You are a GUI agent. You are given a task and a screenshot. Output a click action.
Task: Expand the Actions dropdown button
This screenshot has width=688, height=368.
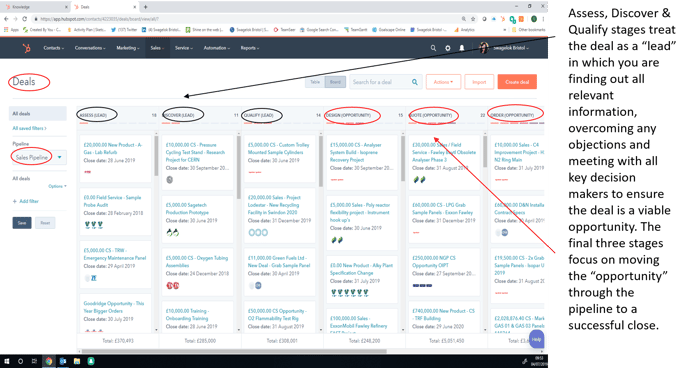[x=443, y=82]
